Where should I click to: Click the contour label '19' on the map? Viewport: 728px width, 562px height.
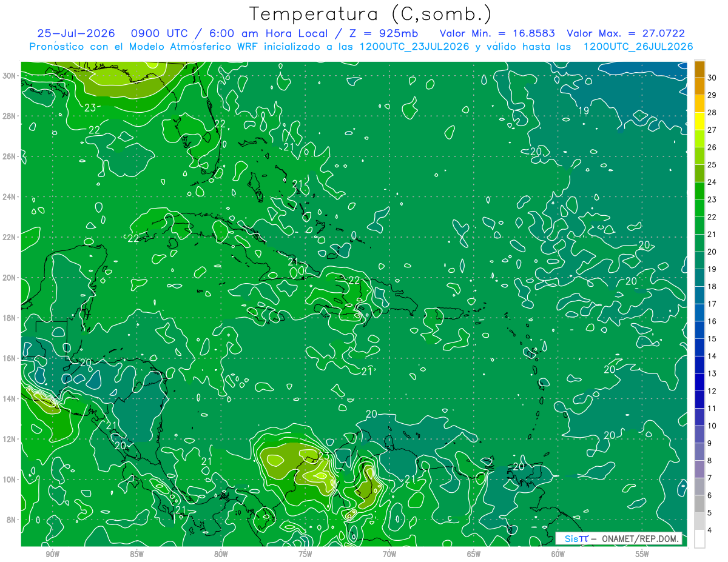click(584, 111)
